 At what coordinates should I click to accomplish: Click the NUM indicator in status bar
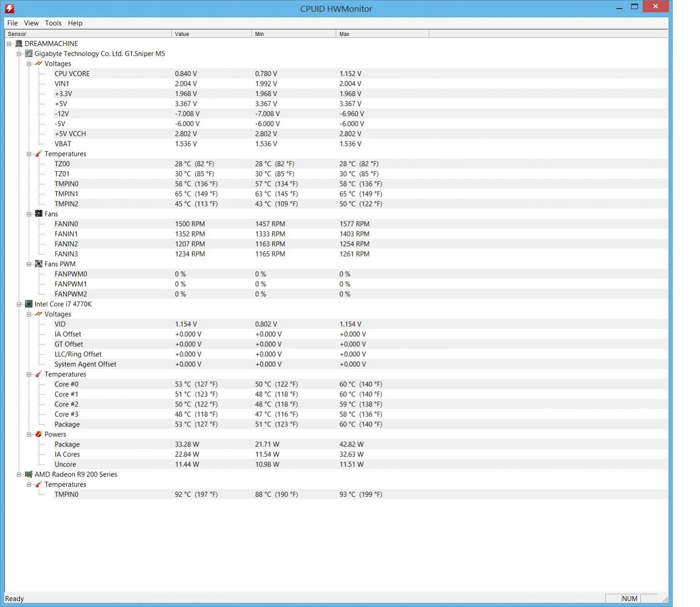coord(630,599)
